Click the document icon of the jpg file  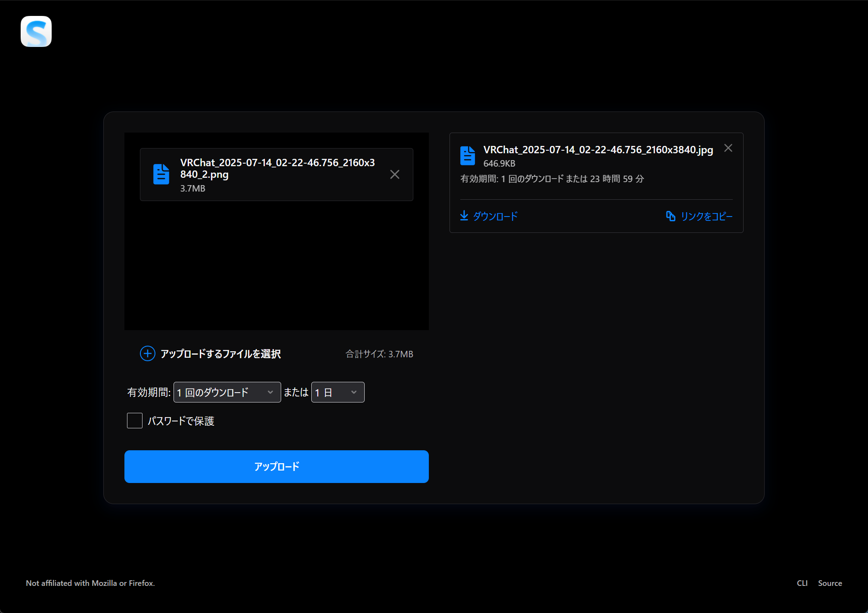click(468, 156)
